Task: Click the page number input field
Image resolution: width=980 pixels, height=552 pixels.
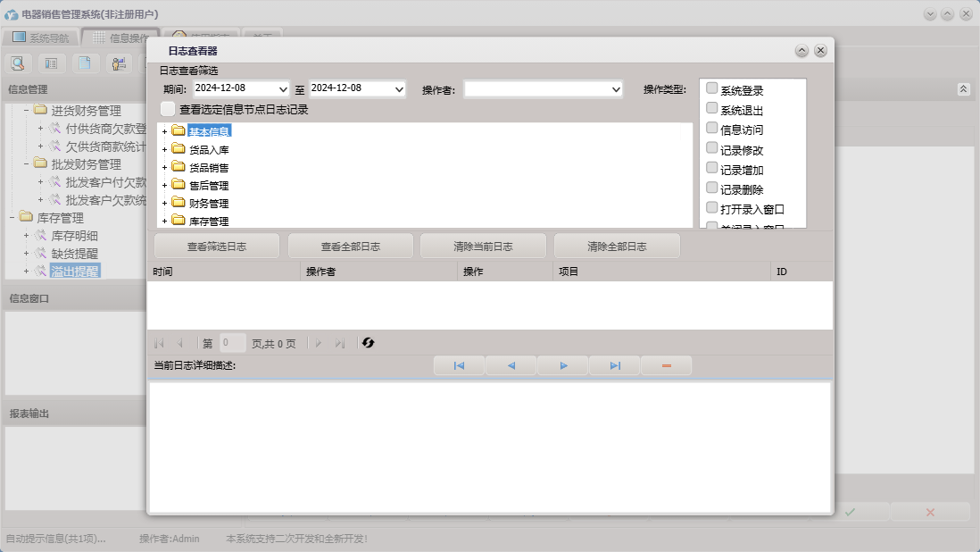Action: (232, 343)
